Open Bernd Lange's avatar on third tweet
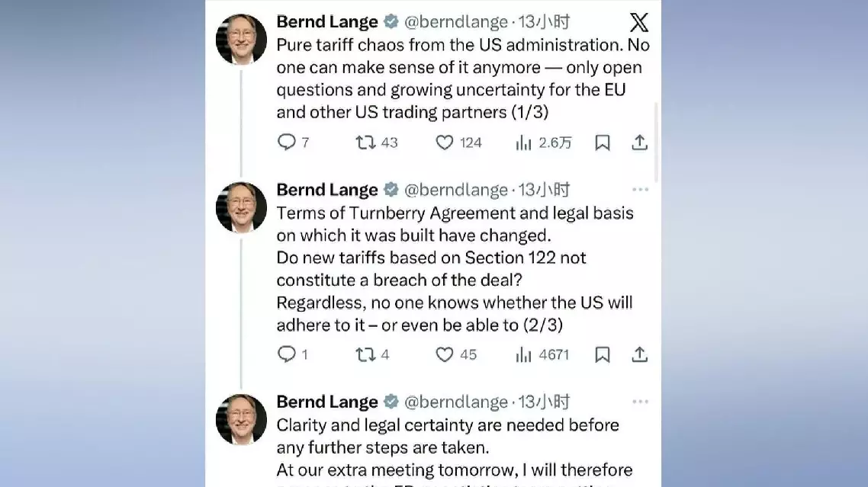868x487 pixels. [241, 419]
